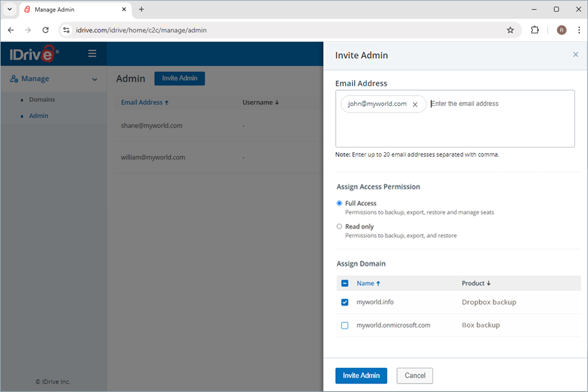The width and height of the screenshot is (588, 392).
Task: Maximize the browser window
Action: (557, 9)
